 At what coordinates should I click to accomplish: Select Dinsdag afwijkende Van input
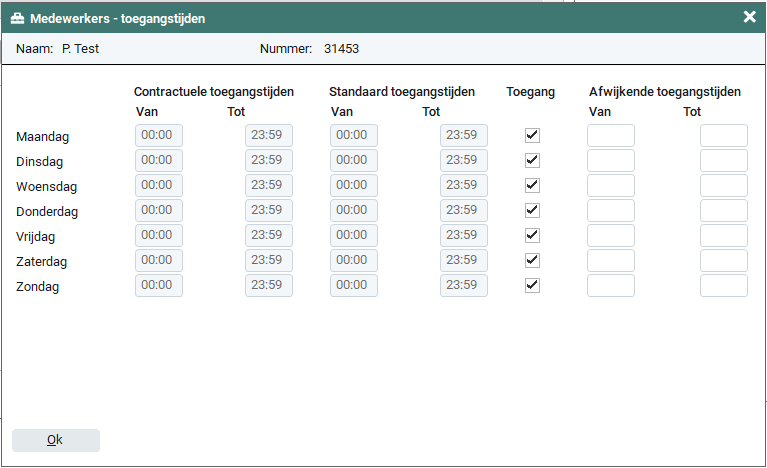(x=610, y=160)
